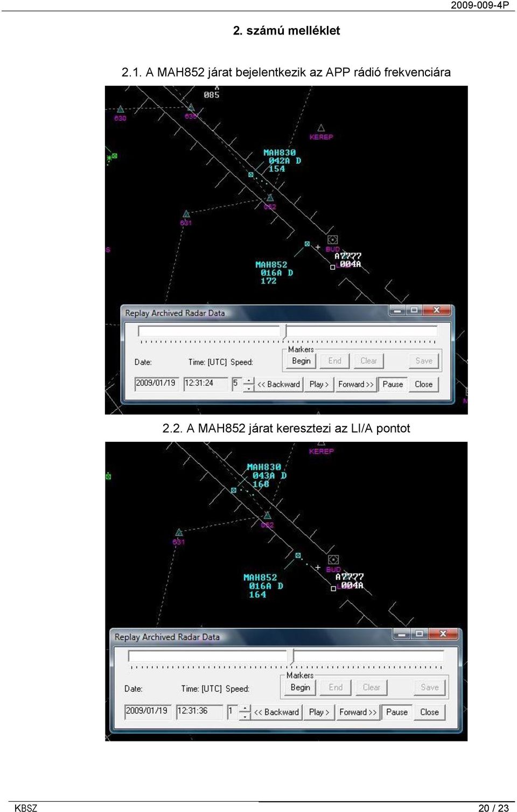517x812 pixels.
Task: Click End marker button in 12:31:24 dialog
Action: pyautogui.click(x=335, y=361)
